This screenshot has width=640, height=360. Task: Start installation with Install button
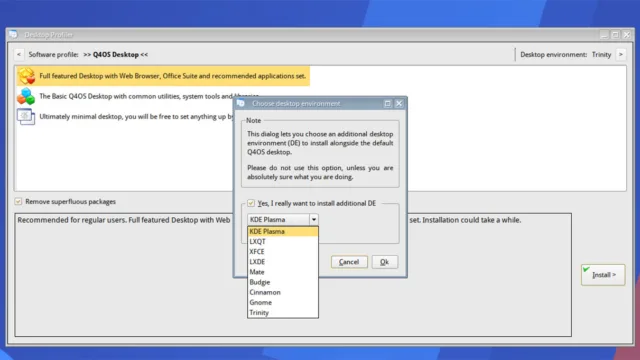coord(603,275)
